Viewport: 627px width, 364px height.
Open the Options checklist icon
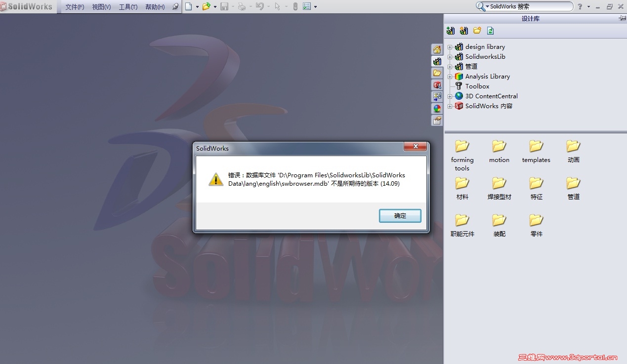307,6
